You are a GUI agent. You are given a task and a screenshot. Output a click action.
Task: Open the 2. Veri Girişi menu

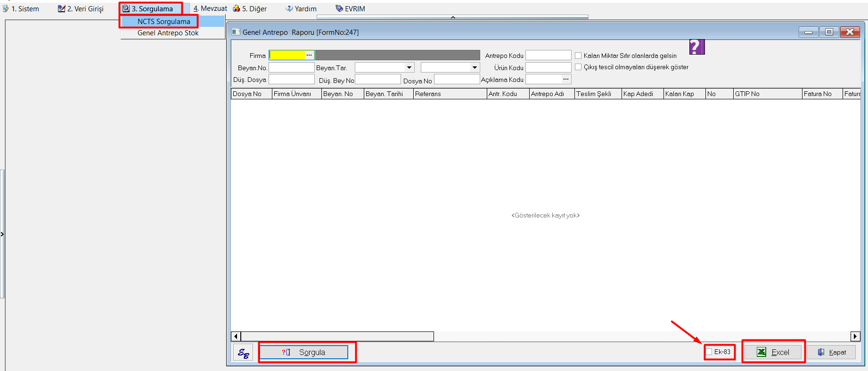tap(81, 8)
